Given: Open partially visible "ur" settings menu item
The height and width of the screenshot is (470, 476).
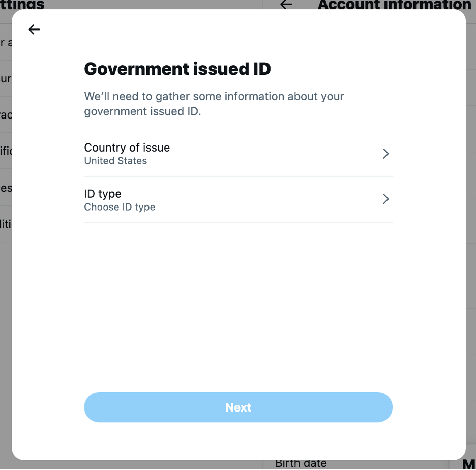Looking at the screenshot, I should coord(6,79).
